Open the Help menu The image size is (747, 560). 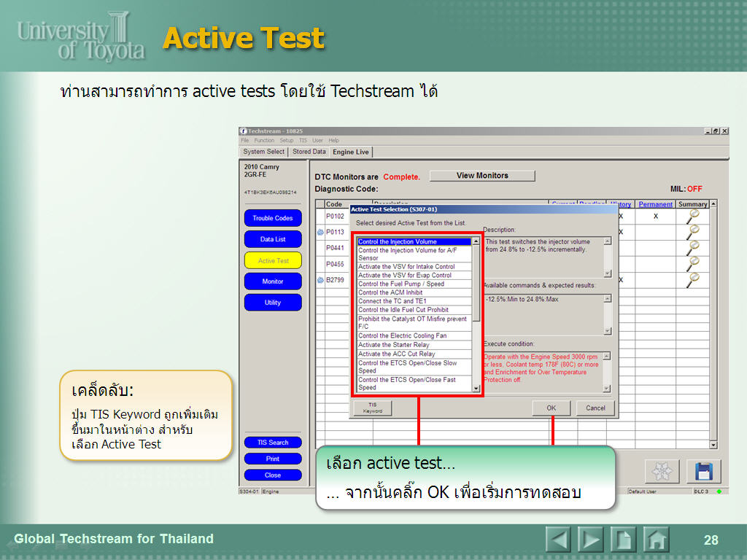pos(333,141)
